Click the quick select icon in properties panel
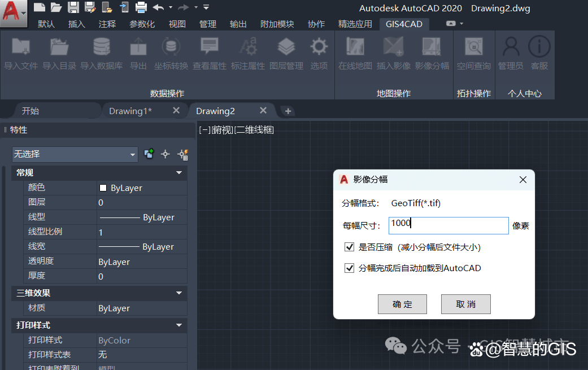 182,154
